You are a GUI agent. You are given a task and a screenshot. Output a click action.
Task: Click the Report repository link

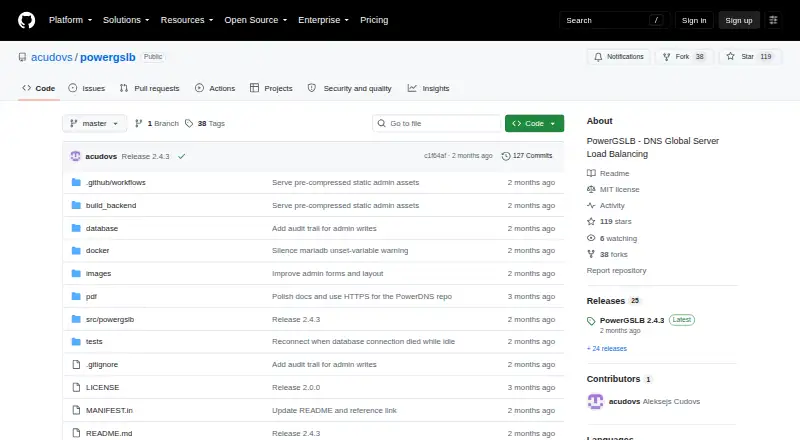(616, 271)
